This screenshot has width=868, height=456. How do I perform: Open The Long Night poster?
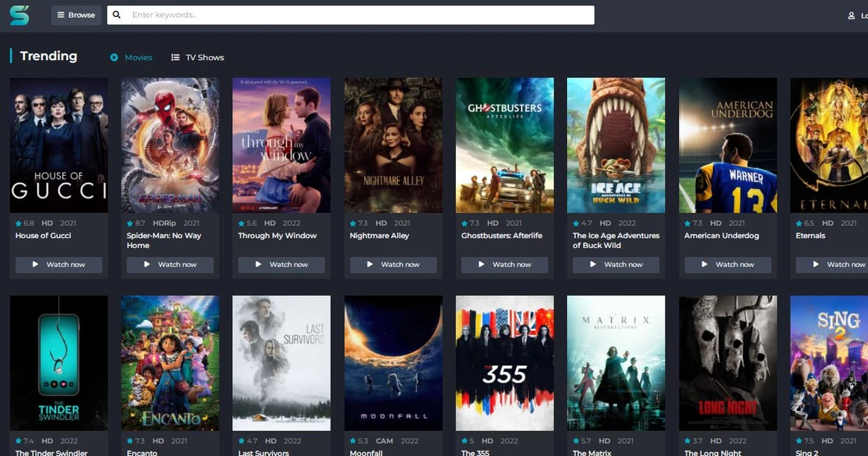pyautogui.click(x=728, y=363)
